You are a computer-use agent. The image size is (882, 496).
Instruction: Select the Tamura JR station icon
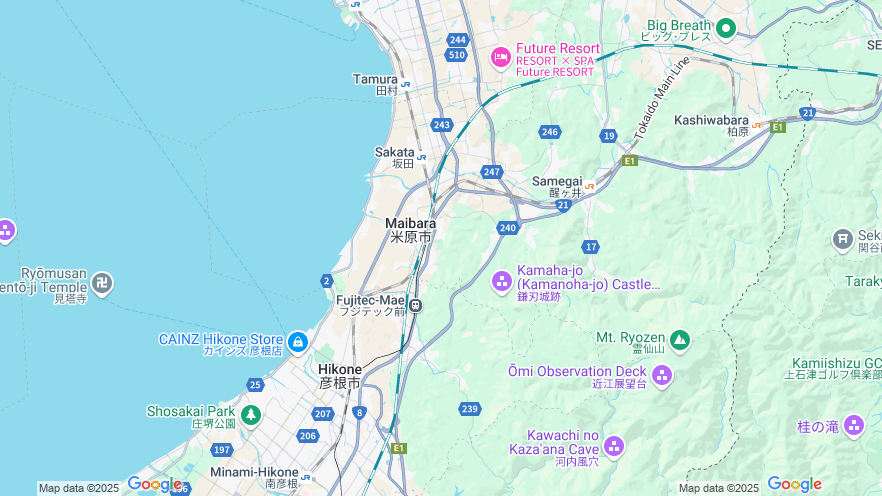(405, 84)
